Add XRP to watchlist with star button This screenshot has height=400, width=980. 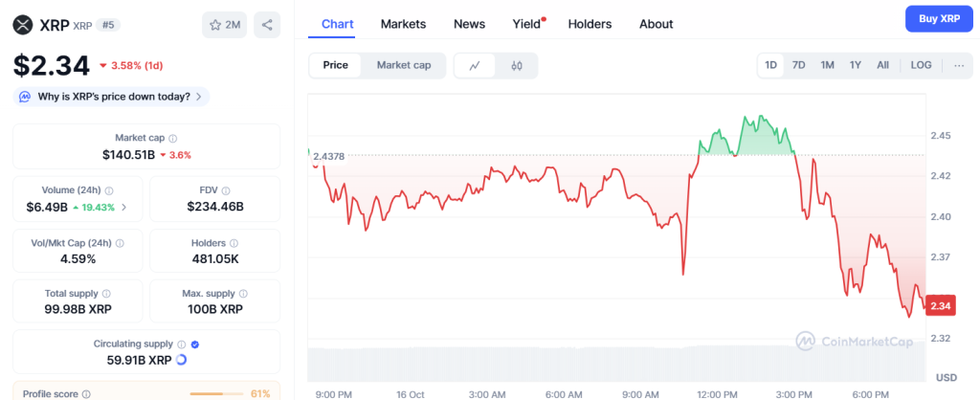pos(225,25)
